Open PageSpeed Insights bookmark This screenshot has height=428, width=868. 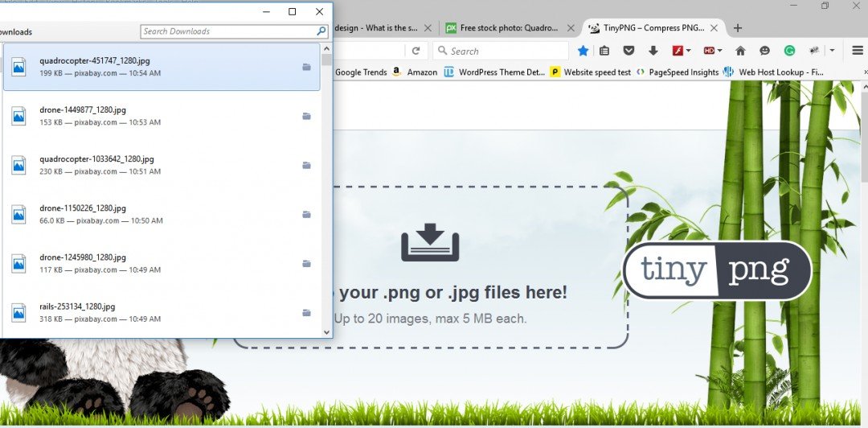pos(678,72)
